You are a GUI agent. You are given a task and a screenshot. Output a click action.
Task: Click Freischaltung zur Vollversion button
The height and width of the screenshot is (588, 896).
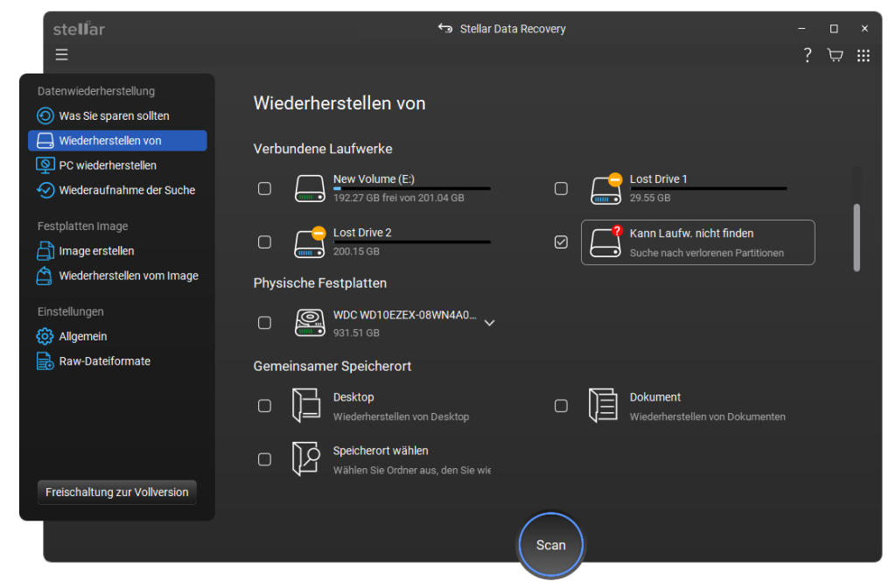click(x=117, y=492)
